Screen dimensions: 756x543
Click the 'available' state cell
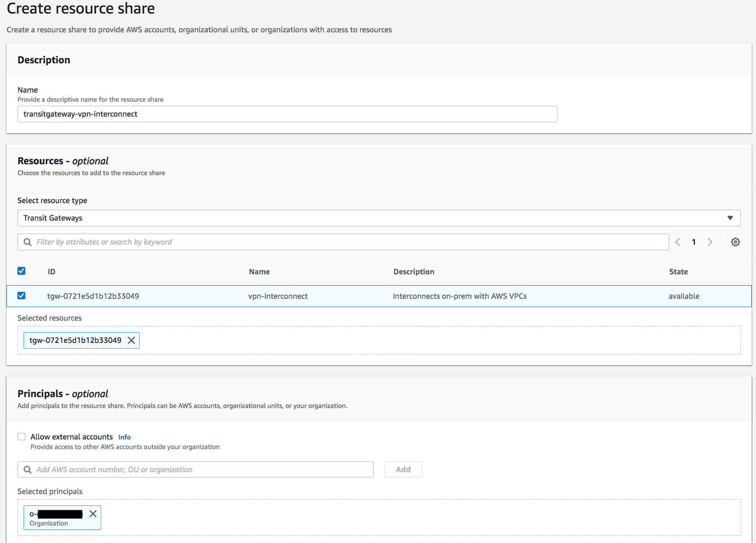(x=684, y=296)
